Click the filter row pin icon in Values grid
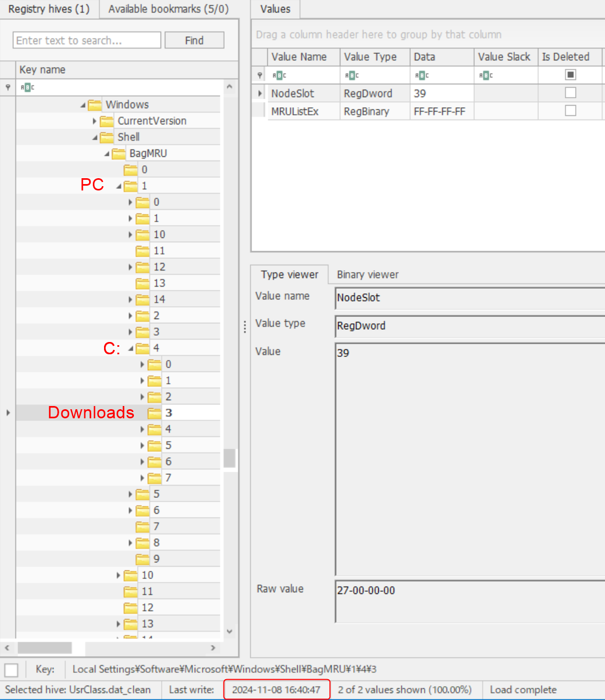The image size is (605, 700). click(x=260, y=75)
